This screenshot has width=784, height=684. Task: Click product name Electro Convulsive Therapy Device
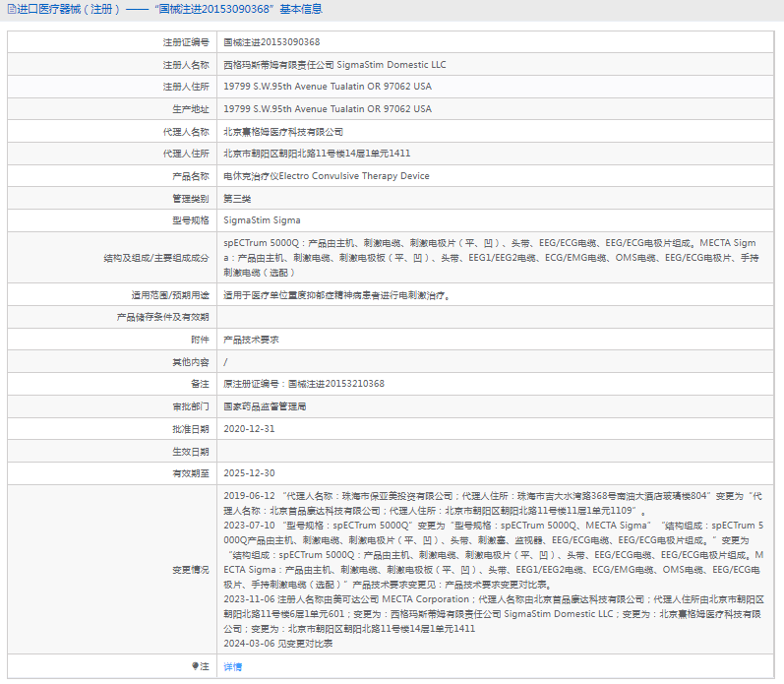point(326,176)
